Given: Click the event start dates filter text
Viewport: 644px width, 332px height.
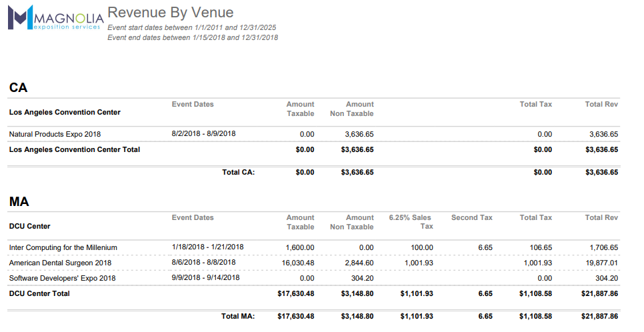Looking at the screenshot, I should coord(191,27).
